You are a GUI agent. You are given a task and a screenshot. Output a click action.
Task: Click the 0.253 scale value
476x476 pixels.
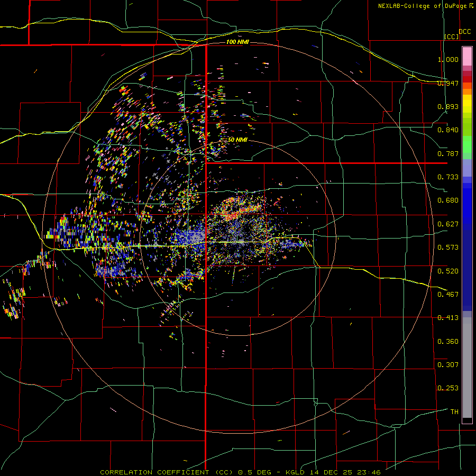[448, 388]
